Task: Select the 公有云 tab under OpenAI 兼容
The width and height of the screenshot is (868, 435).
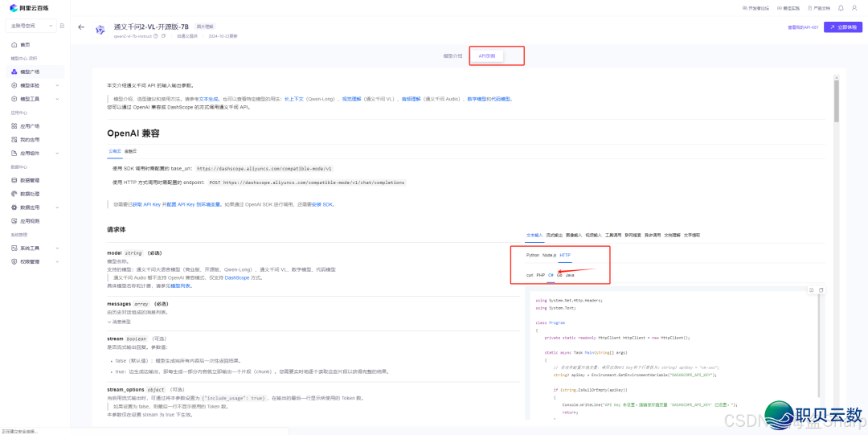Action: point(115,150)
